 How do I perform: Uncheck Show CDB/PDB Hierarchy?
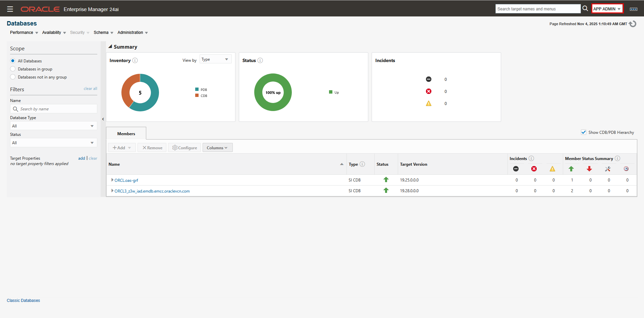[584, 132]
